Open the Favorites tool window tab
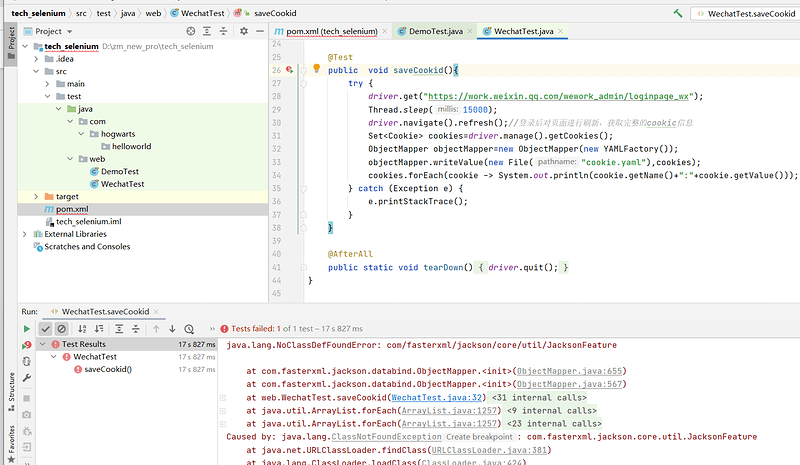This screenshot has height=465, width=800. [x=11, y=444]
